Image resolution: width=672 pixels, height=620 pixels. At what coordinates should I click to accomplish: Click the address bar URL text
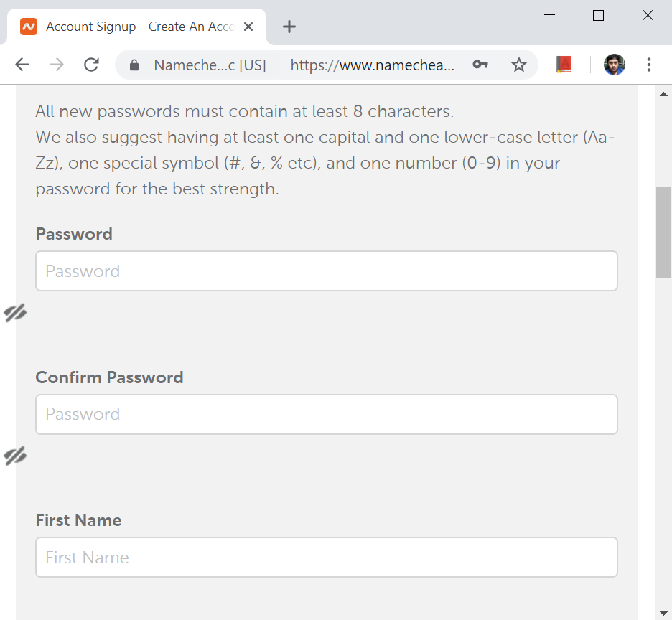(371, 65)
